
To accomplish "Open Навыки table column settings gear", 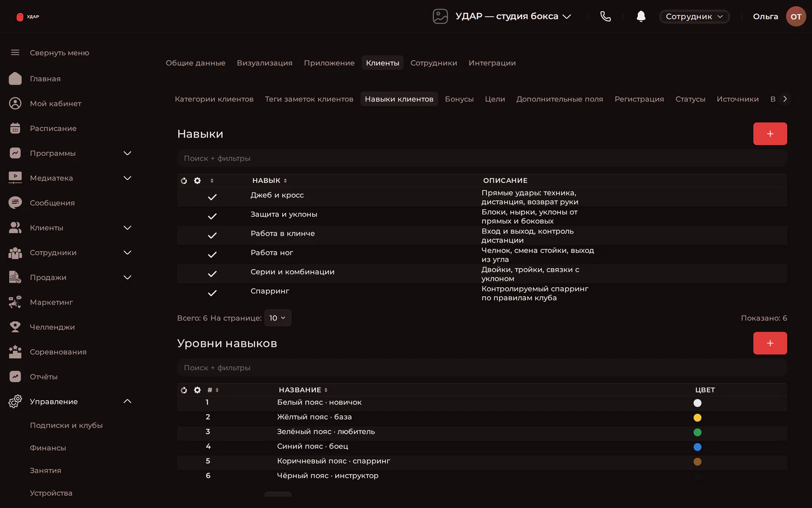I will click(x=197, y=180).
